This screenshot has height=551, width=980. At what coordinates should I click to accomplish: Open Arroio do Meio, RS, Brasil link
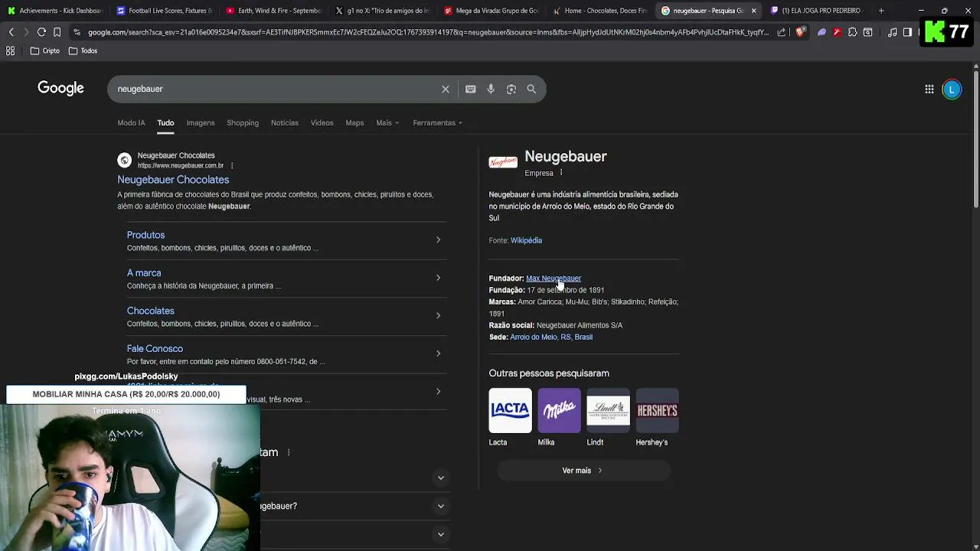(x=551, y=337)
